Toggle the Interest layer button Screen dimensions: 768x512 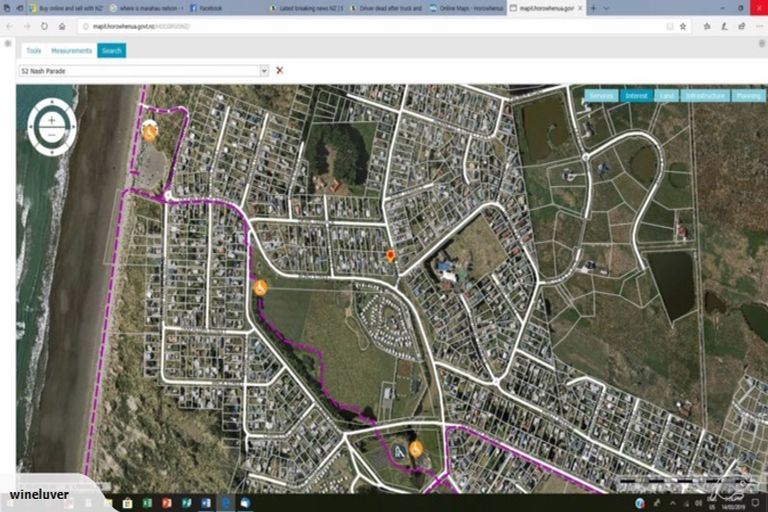[x=635, y=96]
